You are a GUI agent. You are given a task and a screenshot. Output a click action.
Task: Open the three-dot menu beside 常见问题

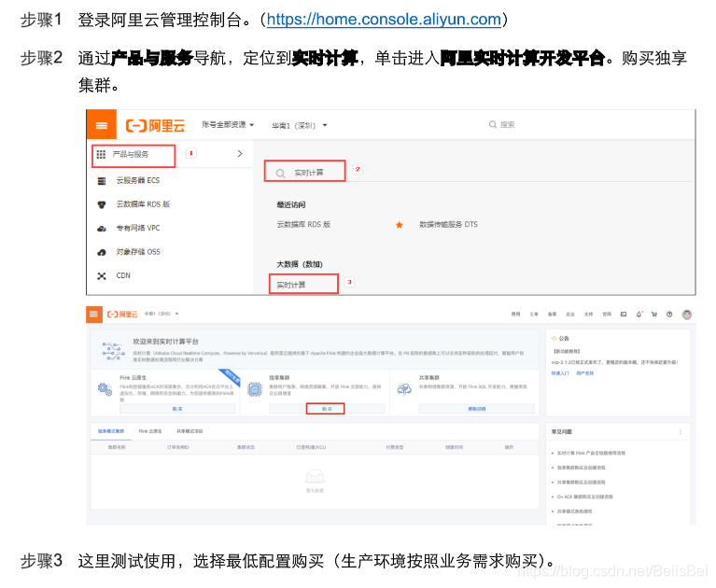pos(680,431)
